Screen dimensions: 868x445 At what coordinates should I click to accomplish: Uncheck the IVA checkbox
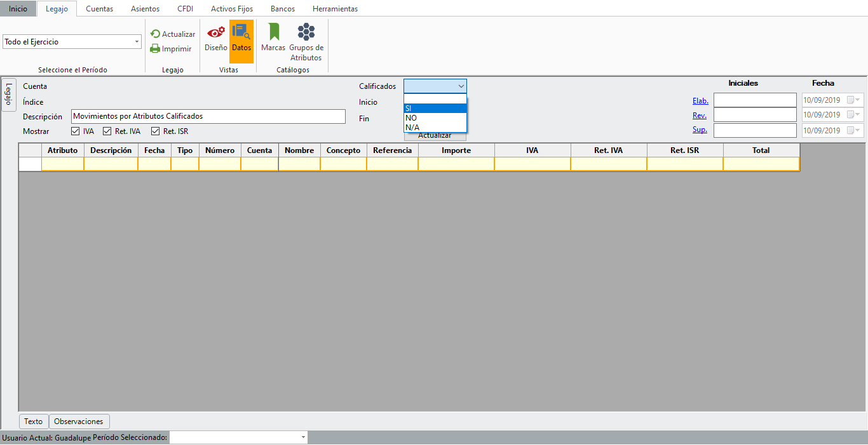[74, 131]
